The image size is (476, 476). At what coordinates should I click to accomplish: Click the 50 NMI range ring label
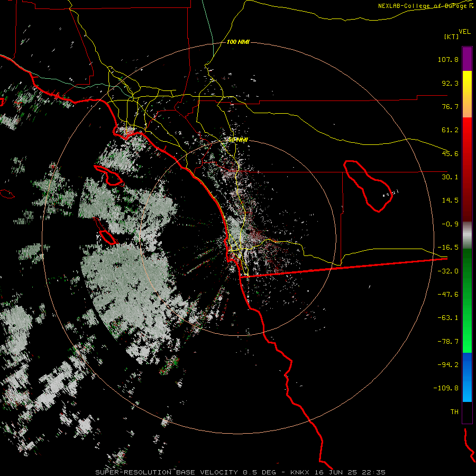pos(238,140)
